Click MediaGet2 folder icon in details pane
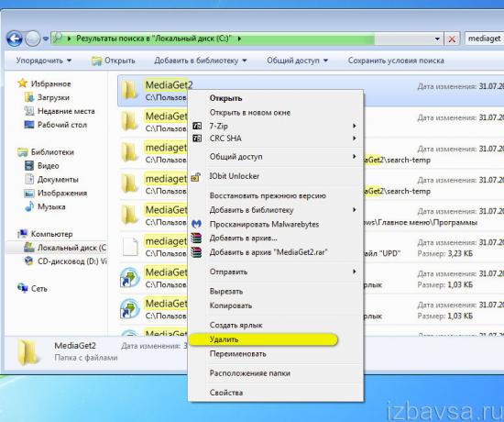Screen dimensions: 504x422 pos(28,352)
